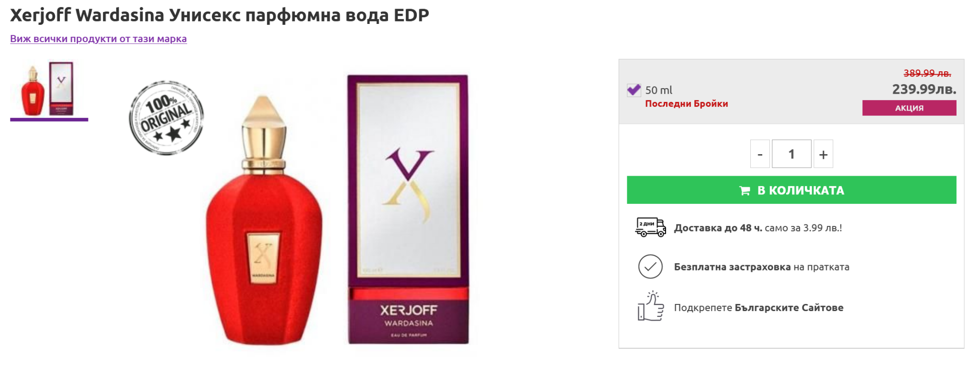Increase quantity with the plus button
The width and height of the screenshot is (980, 370).
coord(823,154)
